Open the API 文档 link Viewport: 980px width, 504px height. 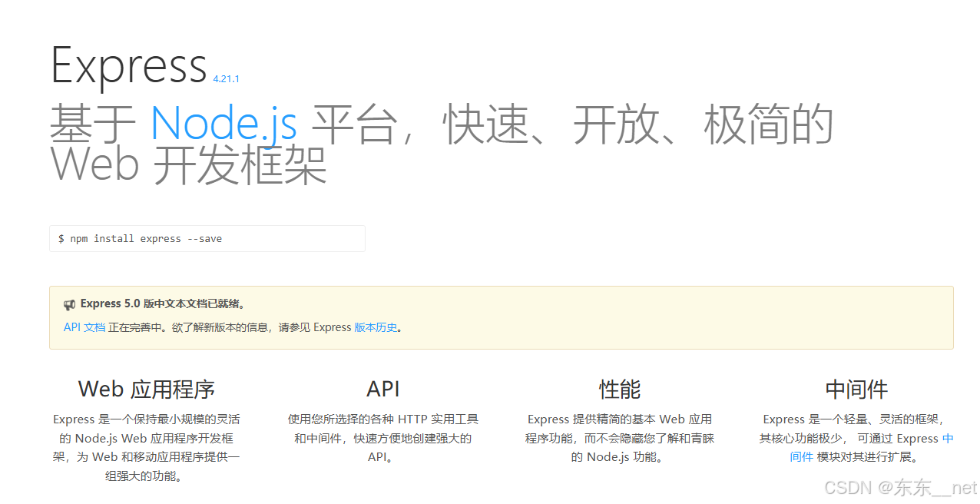click(x=84, y=327)
